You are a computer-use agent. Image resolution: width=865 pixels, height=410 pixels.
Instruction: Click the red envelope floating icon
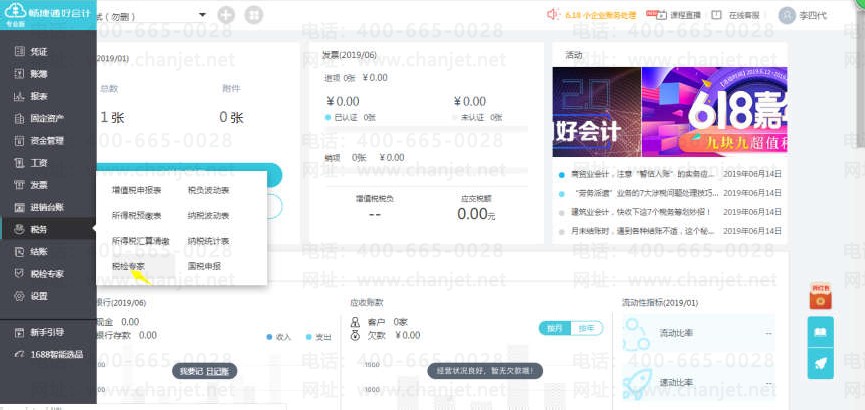820,296
